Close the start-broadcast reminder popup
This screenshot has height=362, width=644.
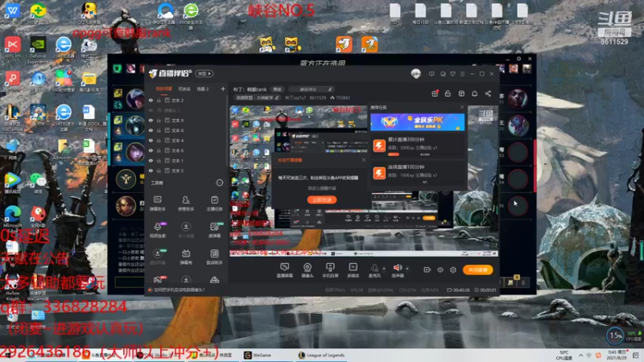(x=364, y=160)
